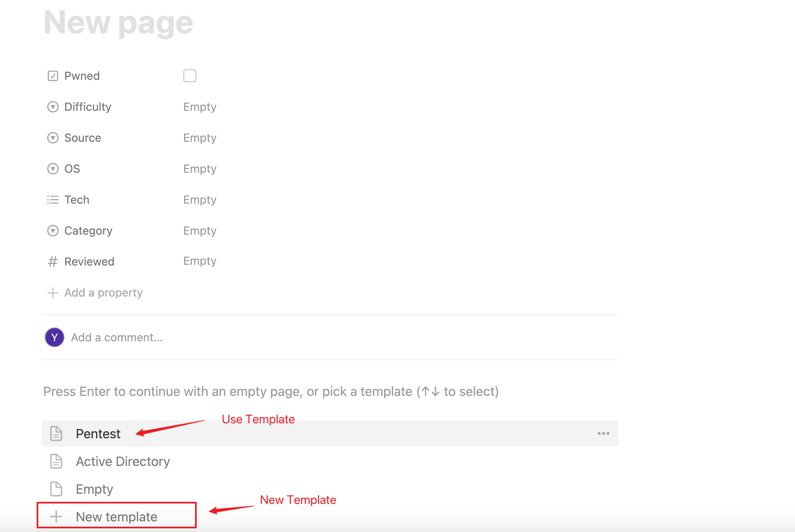Click the plus icon beside New template

point(56,517)
